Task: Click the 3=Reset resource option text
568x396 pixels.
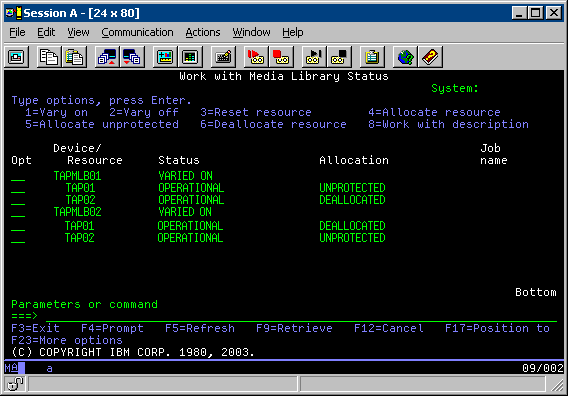Action: (x=256, y=112)
